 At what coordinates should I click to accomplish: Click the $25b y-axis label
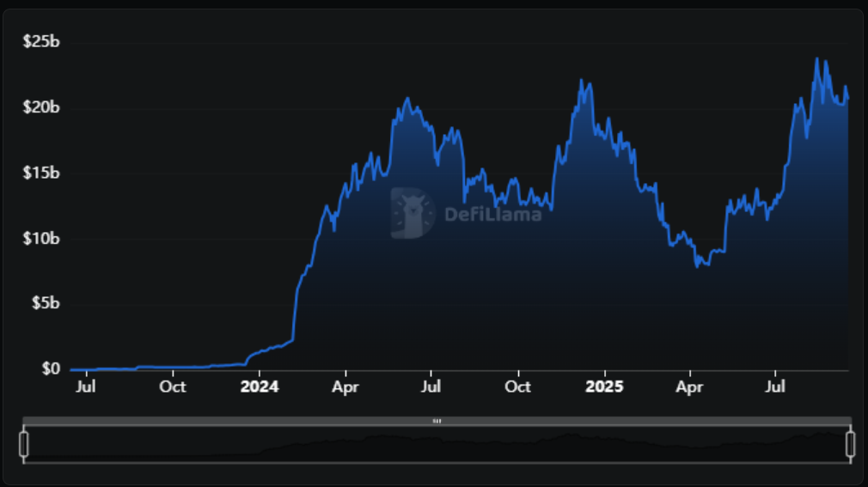41,42
